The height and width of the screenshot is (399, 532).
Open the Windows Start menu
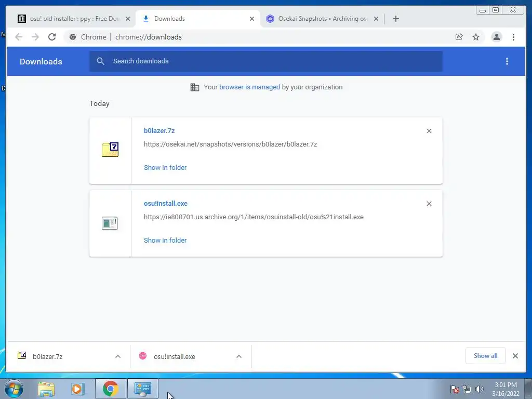click(14, 389)
